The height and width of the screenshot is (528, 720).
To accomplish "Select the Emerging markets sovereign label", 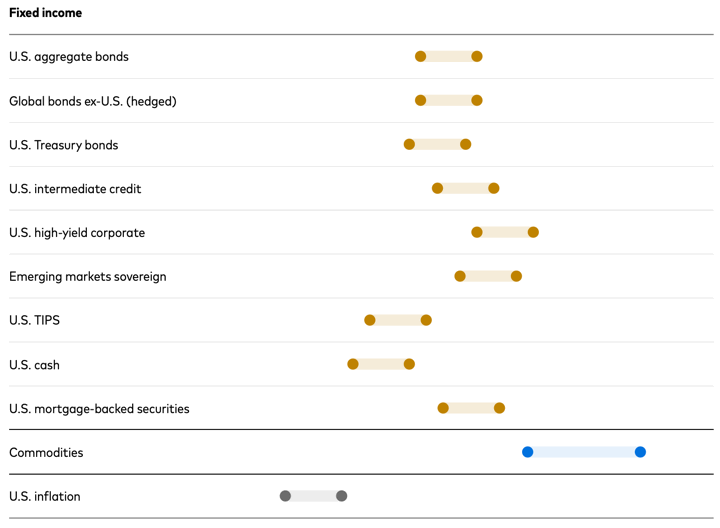I will (x=88, y=277).
